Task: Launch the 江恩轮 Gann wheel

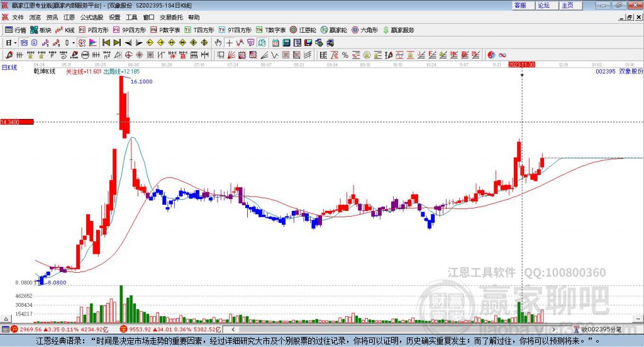Action: point(303,30)
